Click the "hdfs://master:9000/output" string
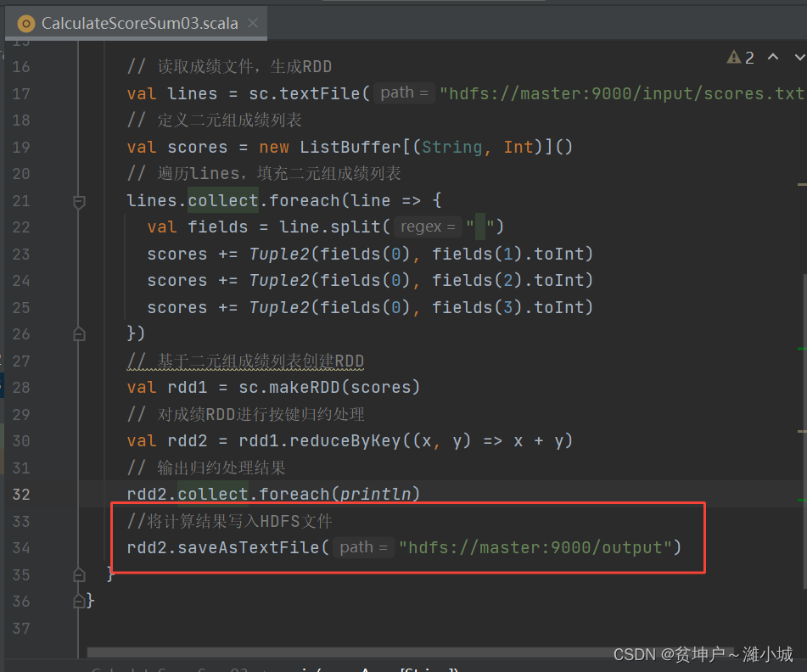 [x=535, y=548]
